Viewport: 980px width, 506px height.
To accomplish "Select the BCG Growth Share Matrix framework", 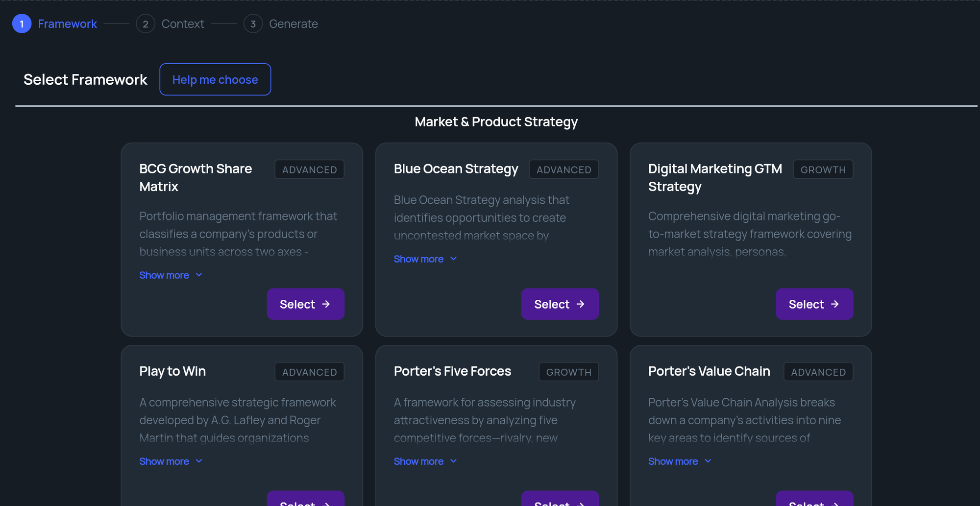I will pyautogui.click(x=305, y=304).
